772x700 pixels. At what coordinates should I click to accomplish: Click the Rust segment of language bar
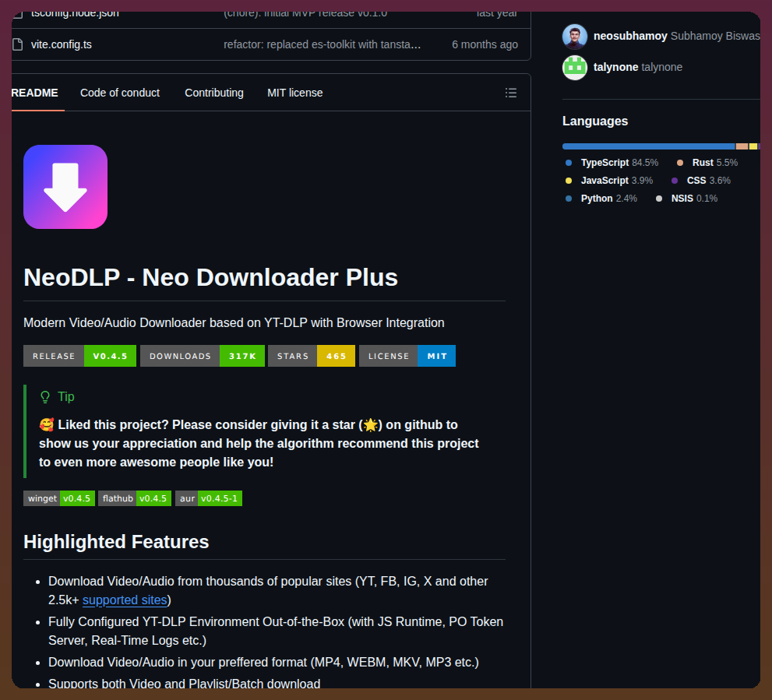click(742, 146)
